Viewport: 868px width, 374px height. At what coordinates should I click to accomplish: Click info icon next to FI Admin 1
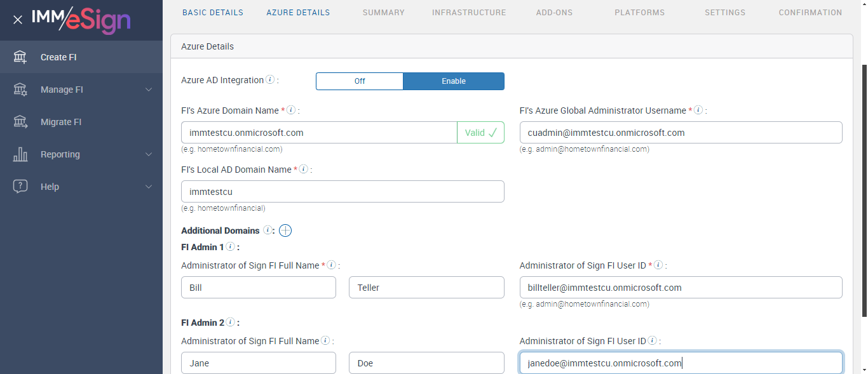[x=230, y=247]
